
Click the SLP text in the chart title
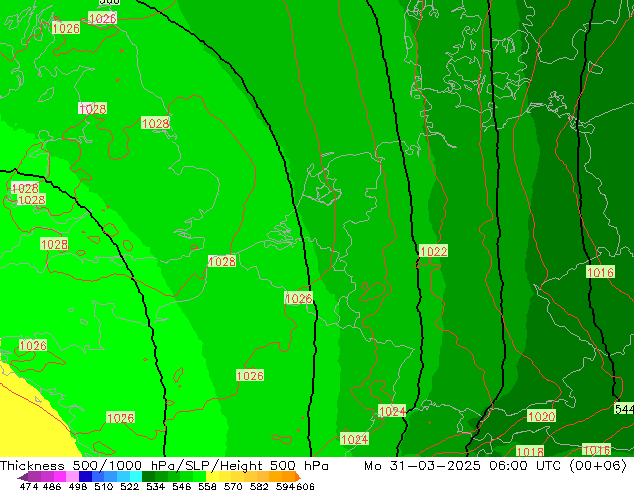point(196,466)
